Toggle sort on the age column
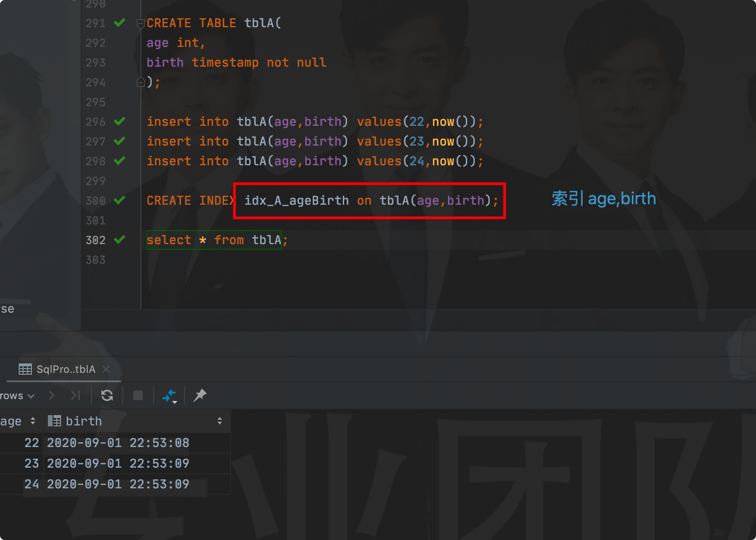 point(32,421)
